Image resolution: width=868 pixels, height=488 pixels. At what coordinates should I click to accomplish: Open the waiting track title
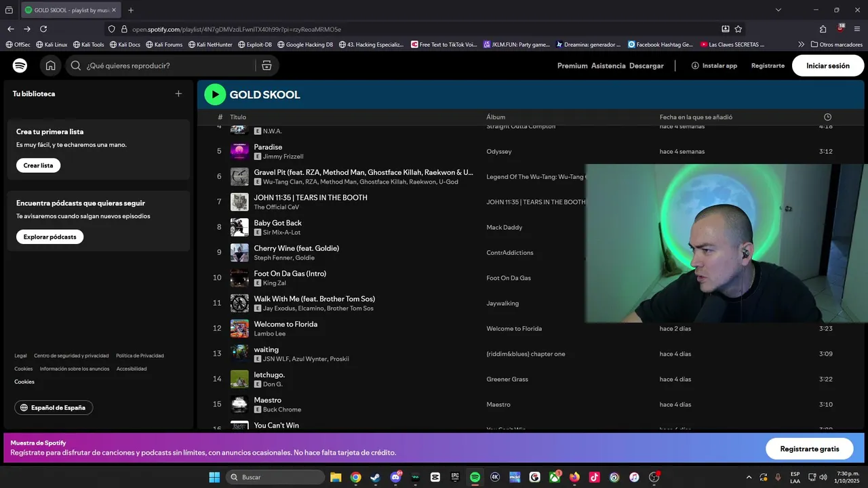pos(266,350)
